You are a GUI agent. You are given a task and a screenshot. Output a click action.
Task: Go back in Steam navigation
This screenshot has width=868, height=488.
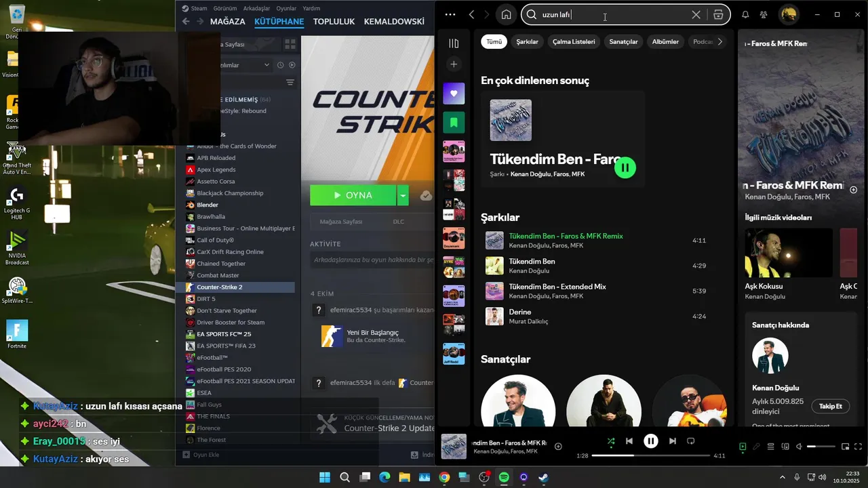pyautogui.click(x=186, y=22)
